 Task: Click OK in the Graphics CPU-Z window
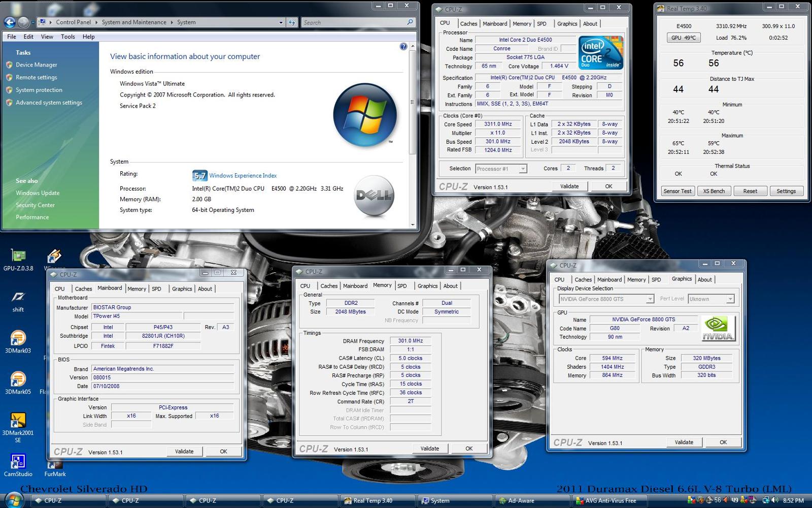723,442
